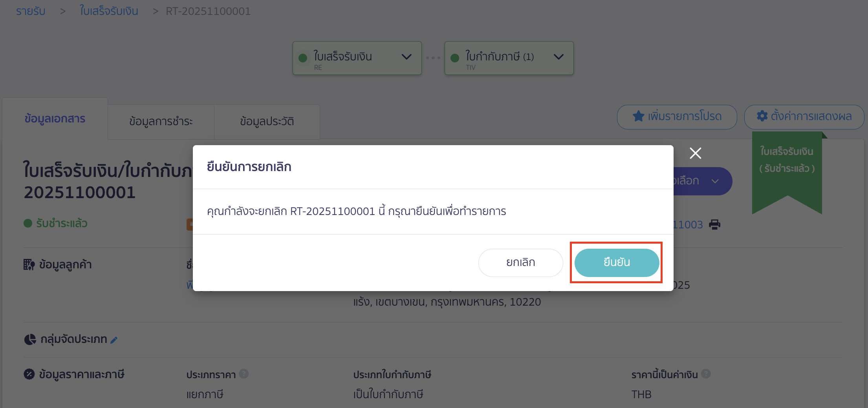Click the pencil edit icon next to กลุ่มจัดประเภท
Image resolution: width=868 pixels, height=408 pixels.
[x=114, y=340]
